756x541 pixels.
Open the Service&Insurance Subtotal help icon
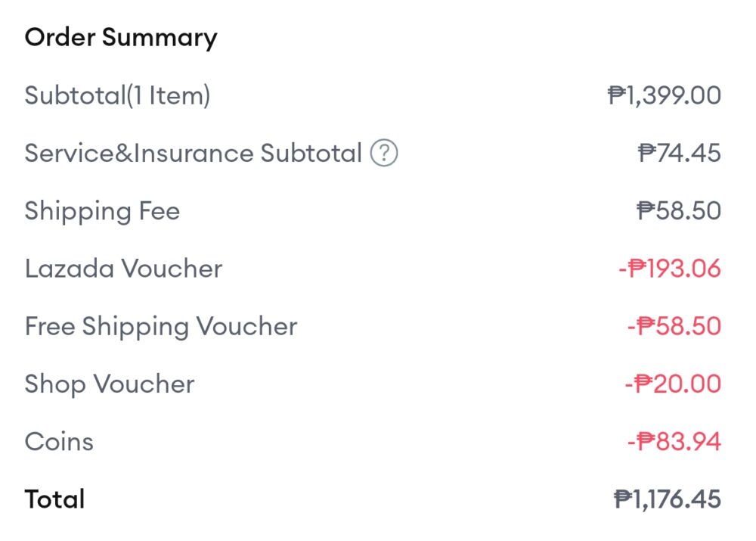384,154
